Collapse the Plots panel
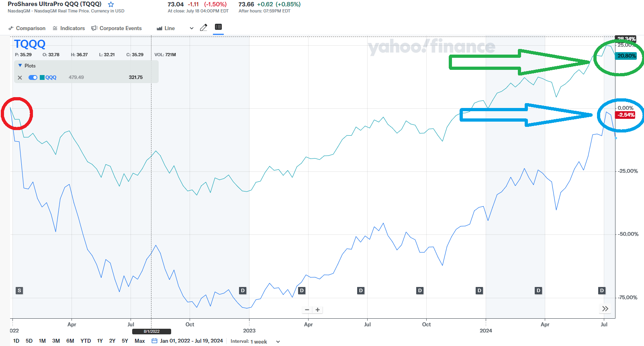 20,65
